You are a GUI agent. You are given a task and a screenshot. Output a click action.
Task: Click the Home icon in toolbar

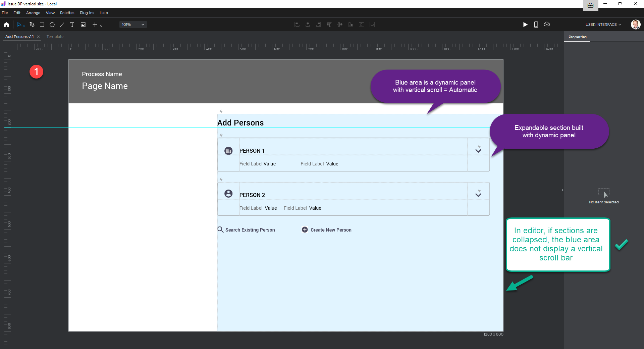6,24
